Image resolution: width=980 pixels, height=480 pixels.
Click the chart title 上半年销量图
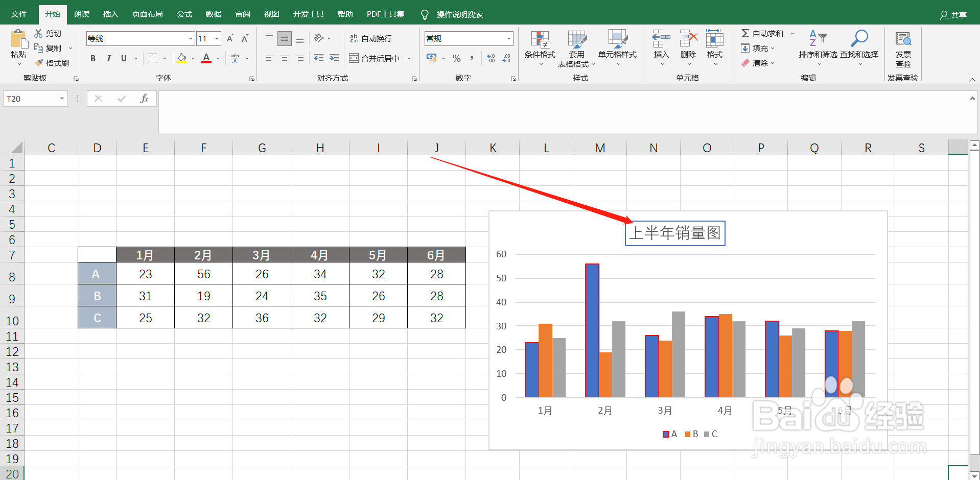[x=675, y=233]
